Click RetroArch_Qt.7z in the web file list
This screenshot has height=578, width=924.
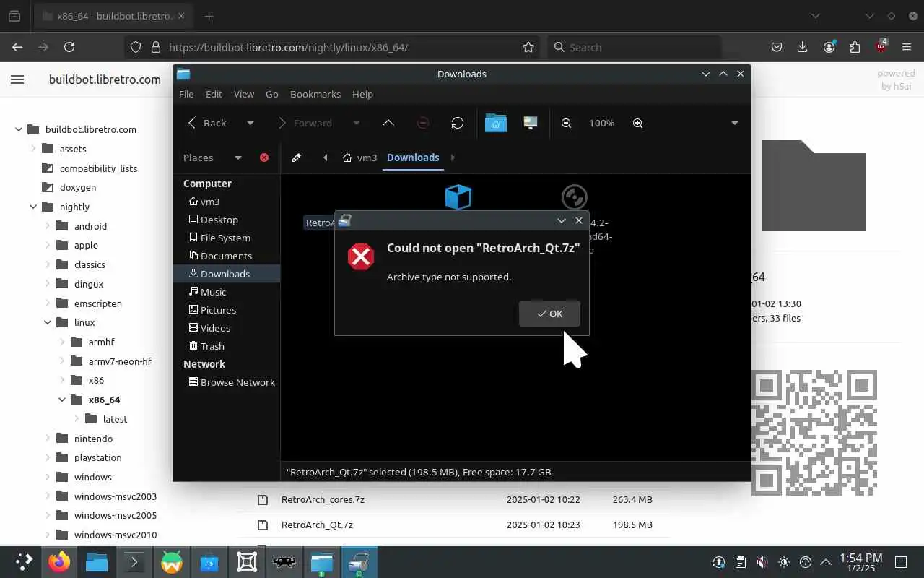click(317, 525)
